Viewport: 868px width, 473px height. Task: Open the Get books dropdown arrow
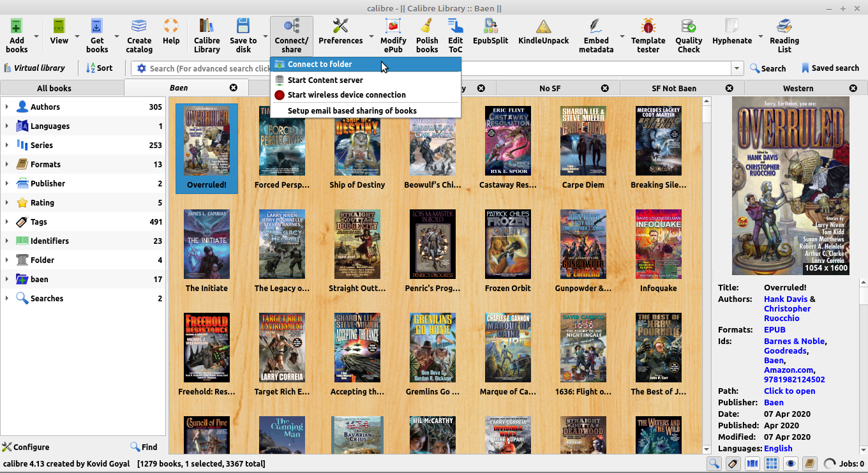tap(117, 36)
